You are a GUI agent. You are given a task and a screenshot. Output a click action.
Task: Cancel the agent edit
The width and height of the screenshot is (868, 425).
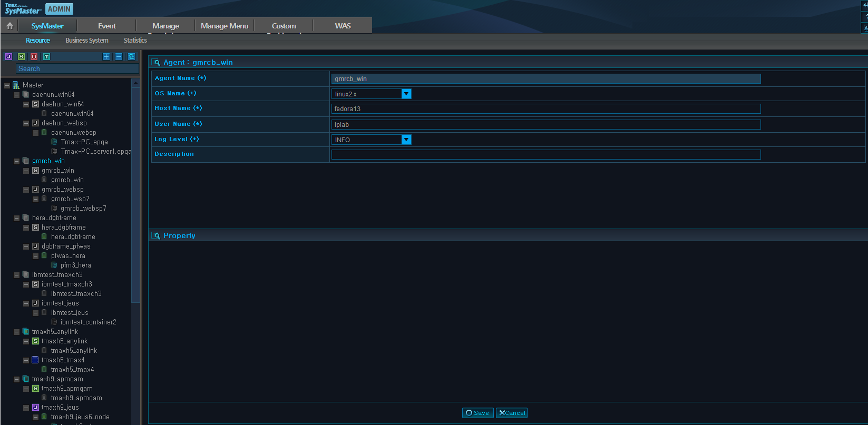tap(512, 413)
